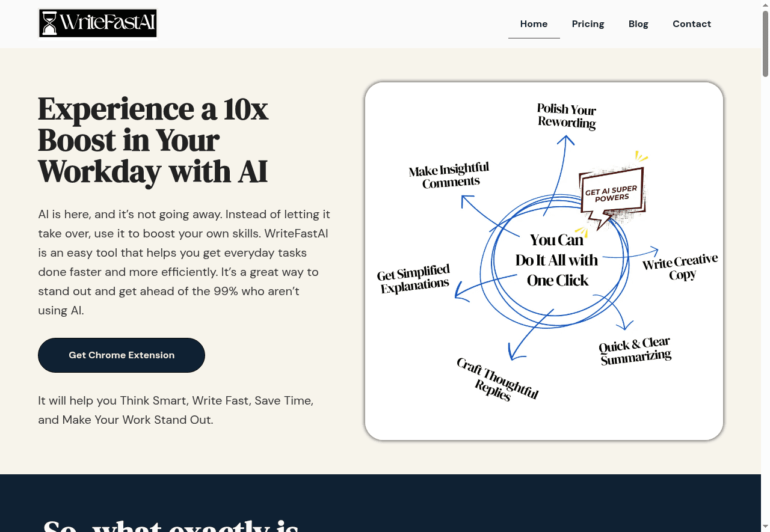Open the Blog menu item

click(638, 24)
